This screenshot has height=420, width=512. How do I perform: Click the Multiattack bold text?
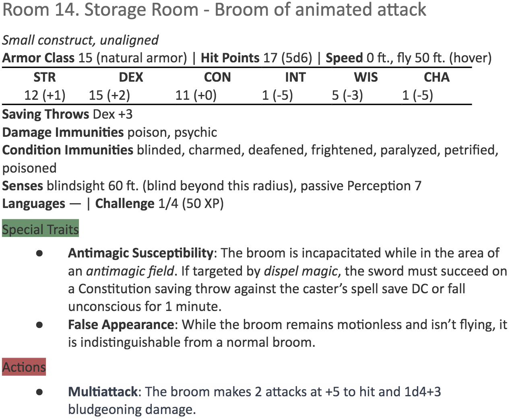coord(103,391)
